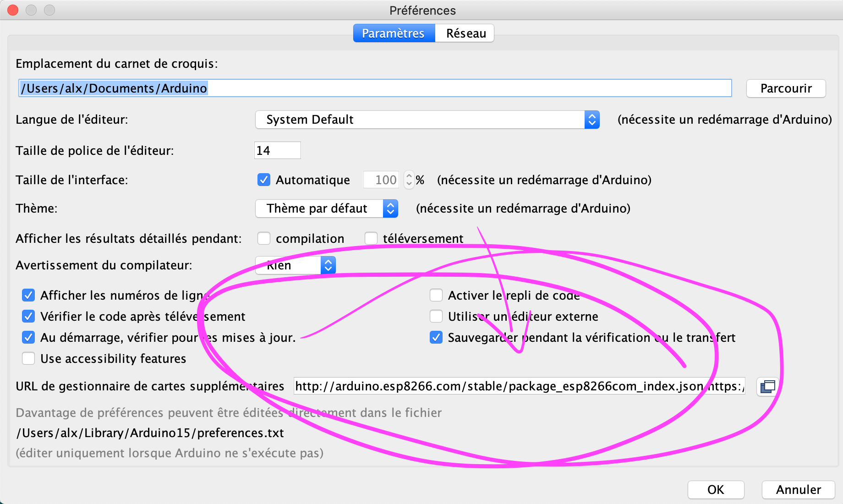843x504 pixels.
Task: Open the Avertissement du compilateur dropdown
Action: pos(296,265)
